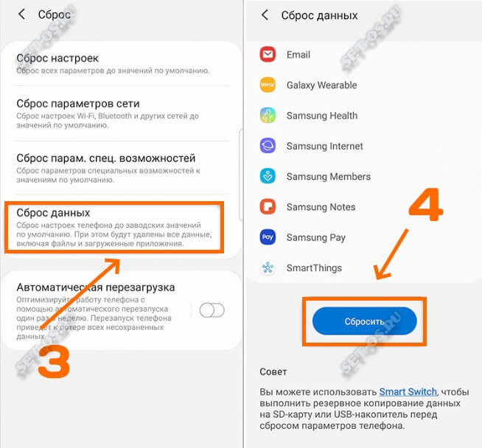The width and height of the screenshot is (482, 448).
Task: Tap the red Email app icon
Action: click(268, 55)
